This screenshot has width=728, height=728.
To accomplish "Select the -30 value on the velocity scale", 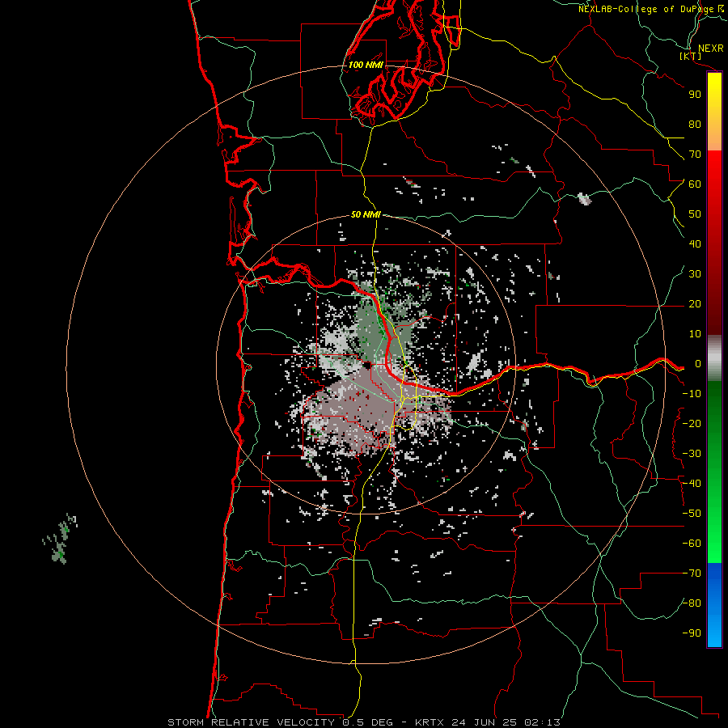I will coord(692,454).
